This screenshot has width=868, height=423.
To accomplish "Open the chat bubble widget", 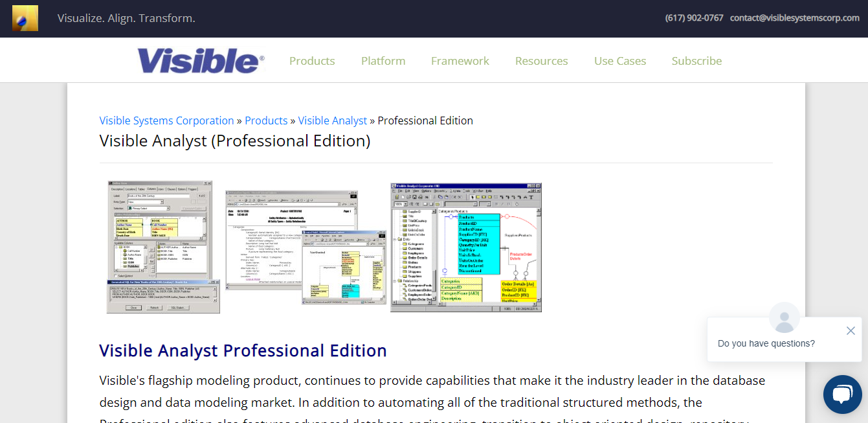I will coord(842,394).
